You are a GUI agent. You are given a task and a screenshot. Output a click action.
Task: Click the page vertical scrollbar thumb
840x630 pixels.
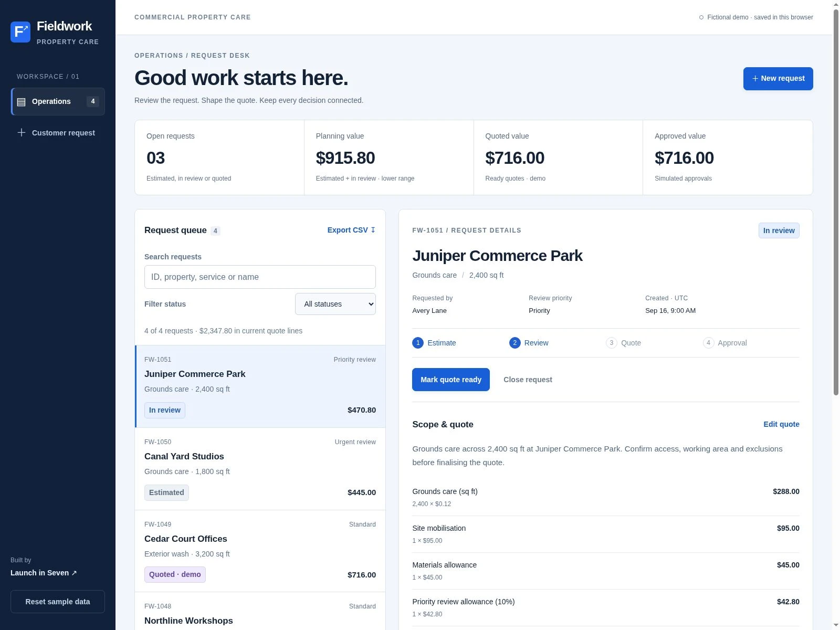[x=836, y=202]
